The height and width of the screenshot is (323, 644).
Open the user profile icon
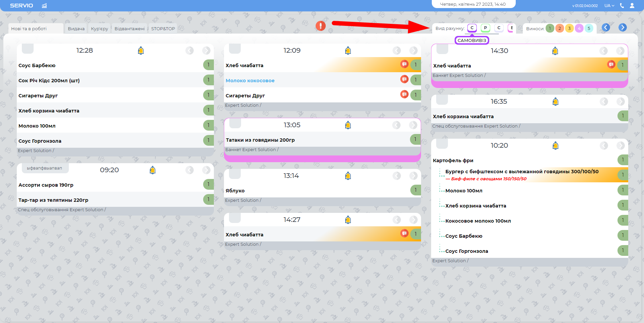[x=632, y=6]
